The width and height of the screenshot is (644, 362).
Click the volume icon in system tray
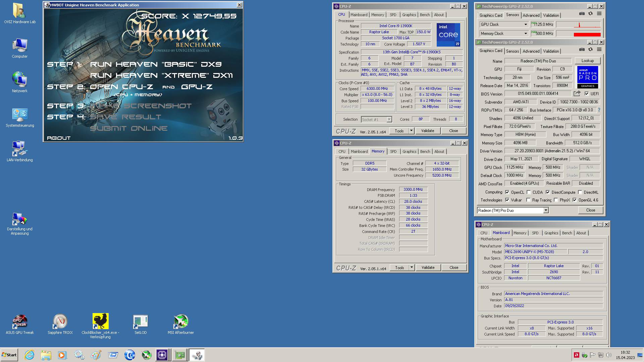click(x=609, y=355)
